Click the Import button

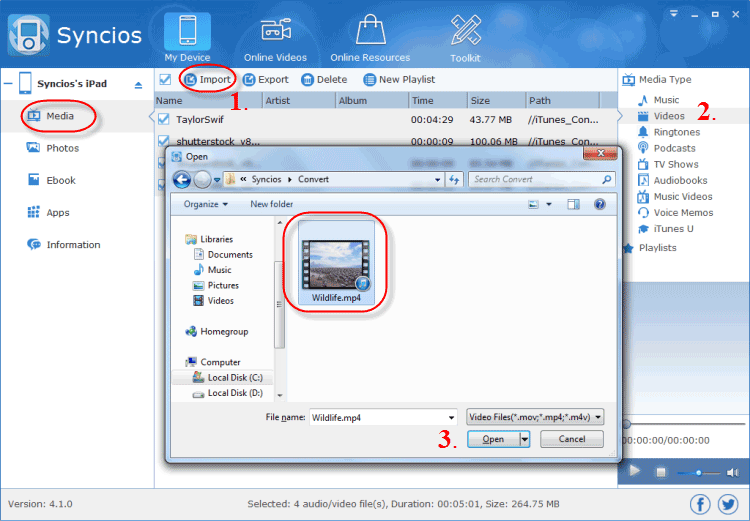tap(208, 79)
